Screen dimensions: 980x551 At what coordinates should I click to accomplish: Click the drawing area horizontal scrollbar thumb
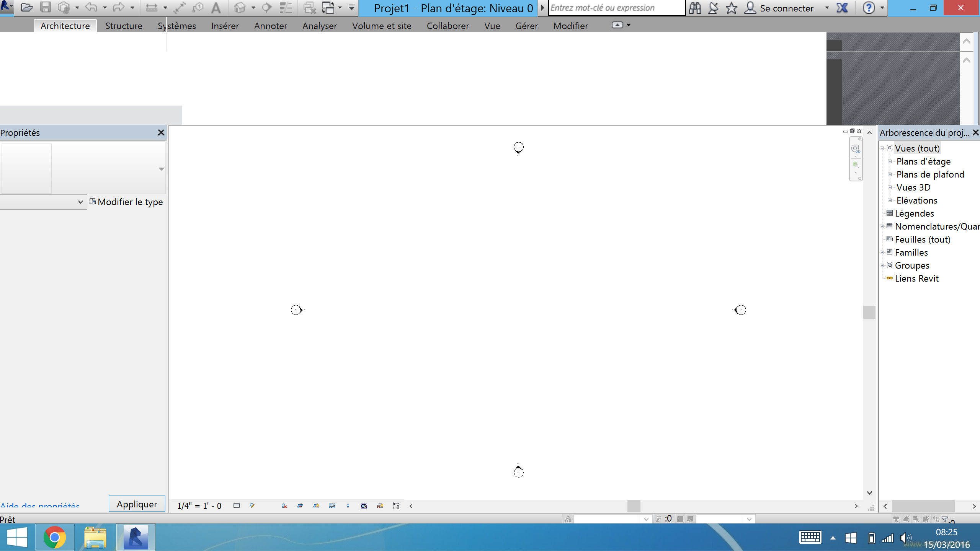pyautogui.click(x=634, y=506)
